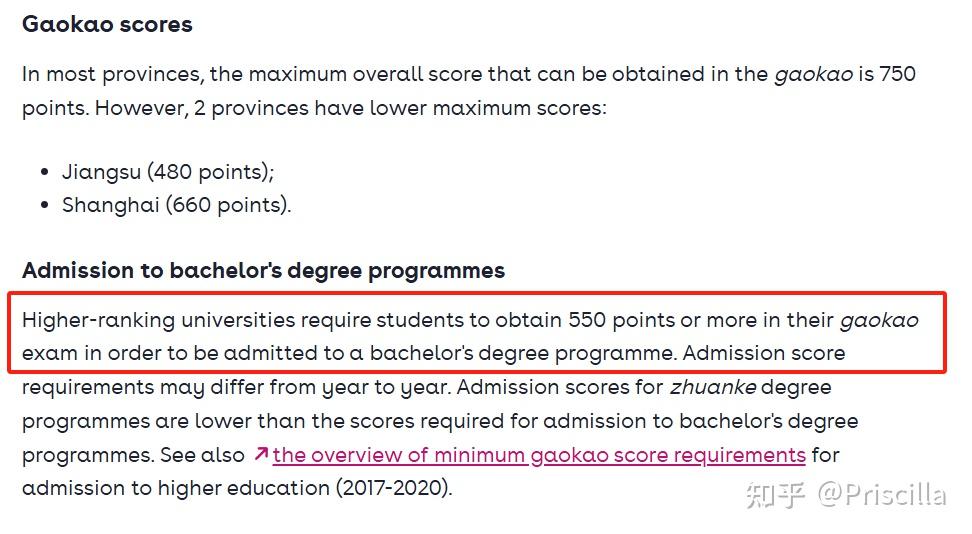Click "Admission score" ending the highlighted box
This screenshot has height=534, width=972.
[764, 353]
